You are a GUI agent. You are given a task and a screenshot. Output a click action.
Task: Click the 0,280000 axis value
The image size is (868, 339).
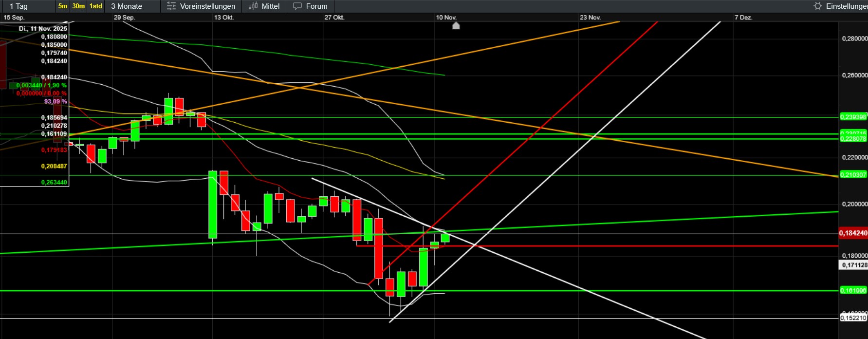854,38
